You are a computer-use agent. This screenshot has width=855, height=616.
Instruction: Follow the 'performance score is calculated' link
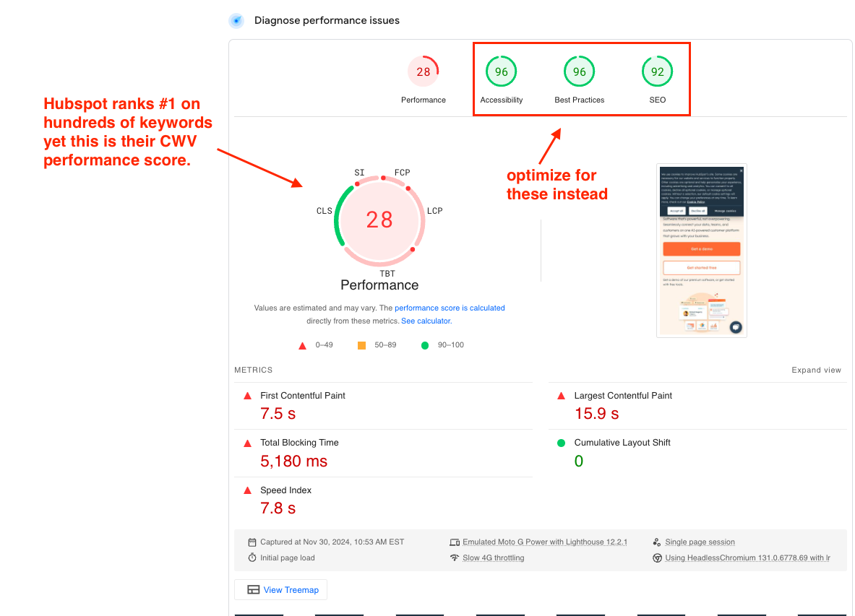pyautogui.click(x=450, y=308)
